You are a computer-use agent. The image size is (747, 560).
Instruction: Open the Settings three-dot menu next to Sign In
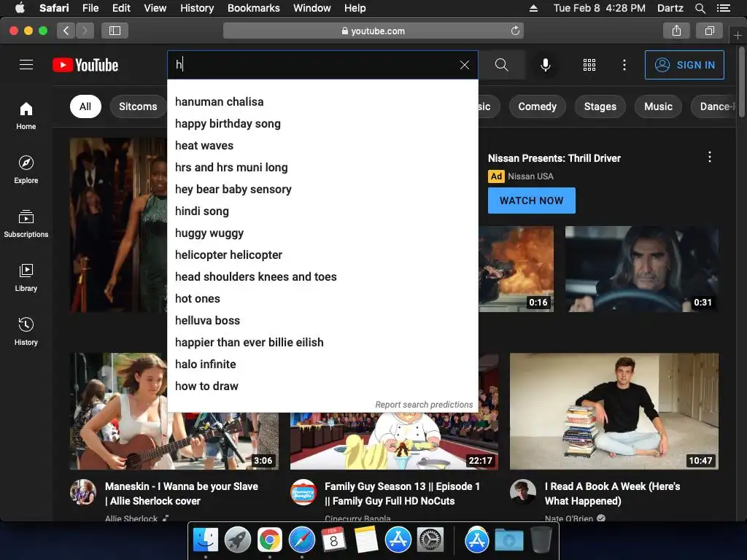pyautogui.click(x=624, y=65)
